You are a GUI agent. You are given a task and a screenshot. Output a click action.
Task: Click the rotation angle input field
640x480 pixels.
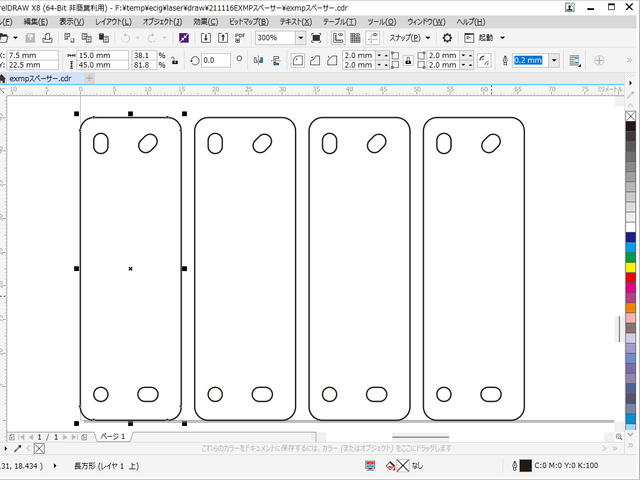pyautogui.click(x=215, y=60)
